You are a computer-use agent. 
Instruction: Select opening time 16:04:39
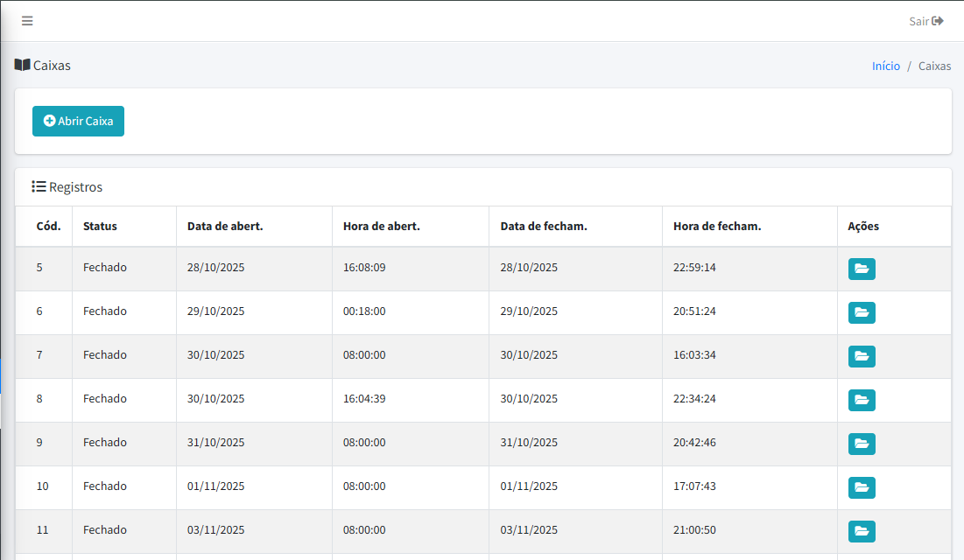tap(364, 398)
